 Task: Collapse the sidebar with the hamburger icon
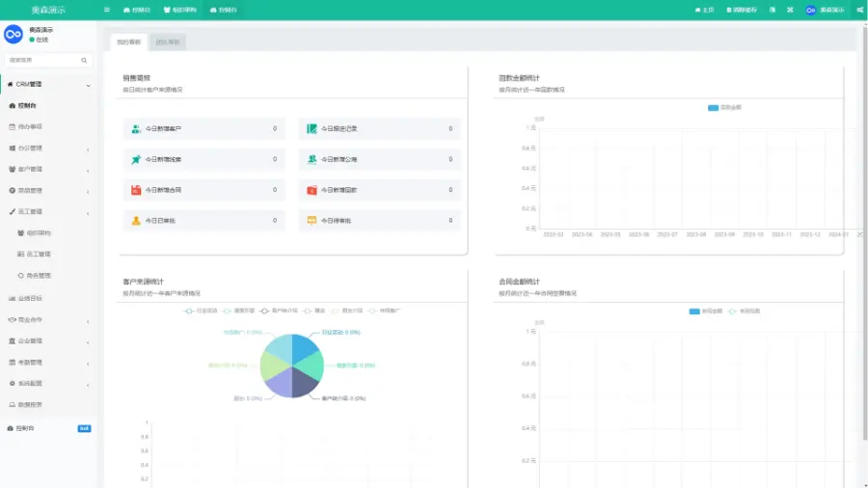[106, 10]
